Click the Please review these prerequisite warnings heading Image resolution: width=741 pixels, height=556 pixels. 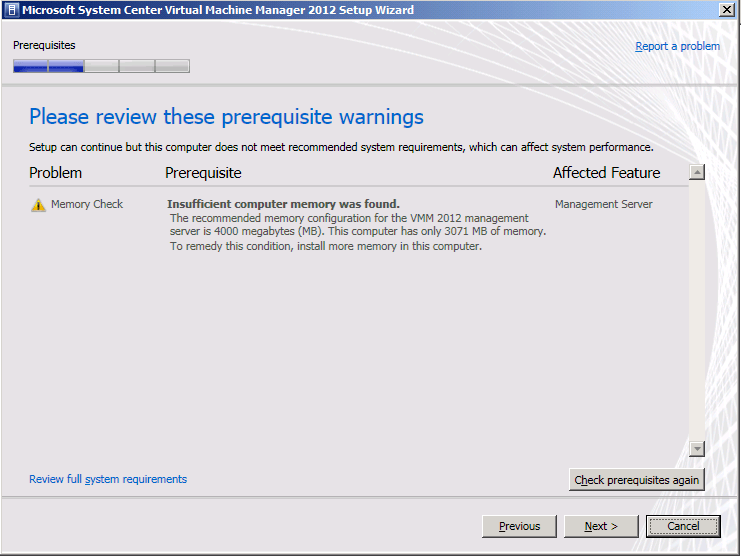pos(226,117)
